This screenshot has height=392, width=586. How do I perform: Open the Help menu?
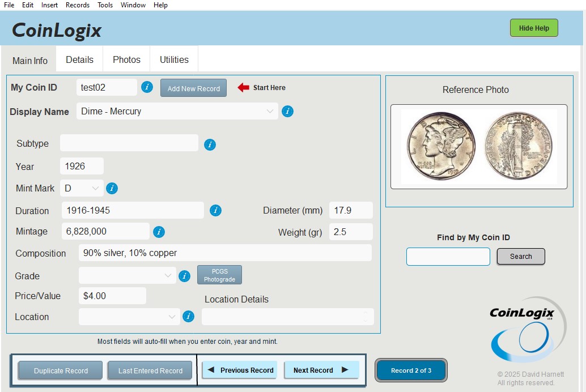pos(160,5)
